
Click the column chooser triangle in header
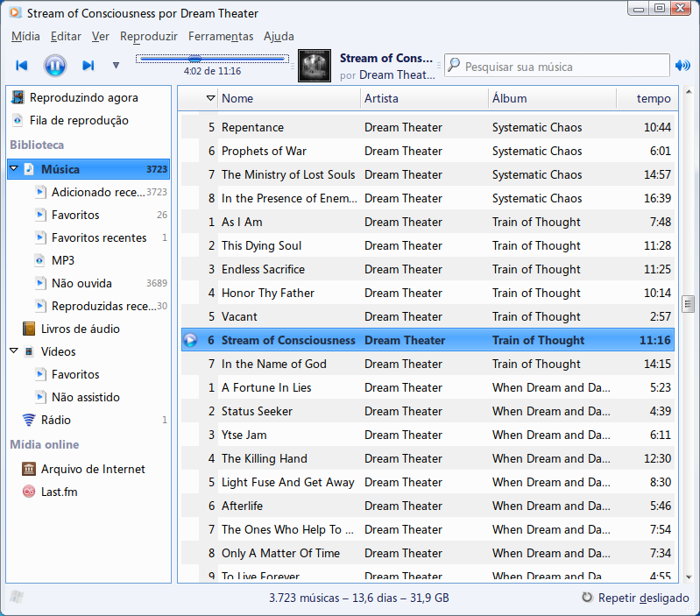point(210,98)
